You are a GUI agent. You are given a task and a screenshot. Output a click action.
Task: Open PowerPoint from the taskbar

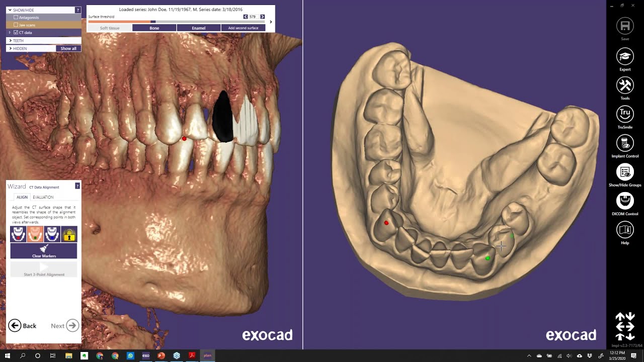tap(161, 355)
